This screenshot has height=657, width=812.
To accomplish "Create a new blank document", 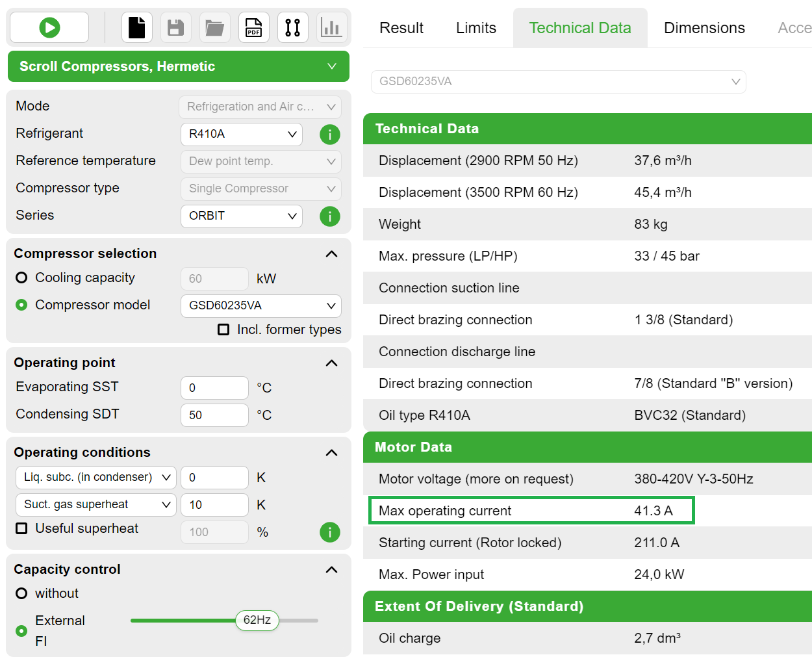I will click(137, 27).
